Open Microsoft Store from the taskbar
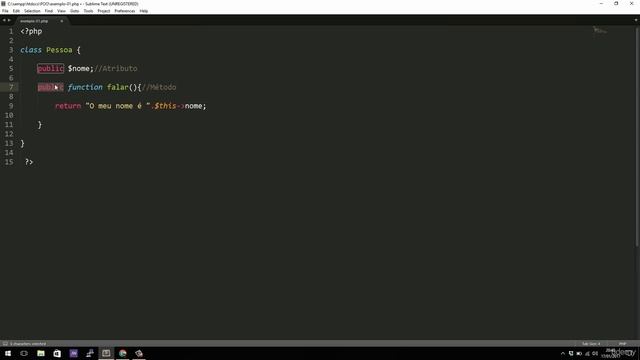This screenshot has height=360, width=640. [57, 353]
